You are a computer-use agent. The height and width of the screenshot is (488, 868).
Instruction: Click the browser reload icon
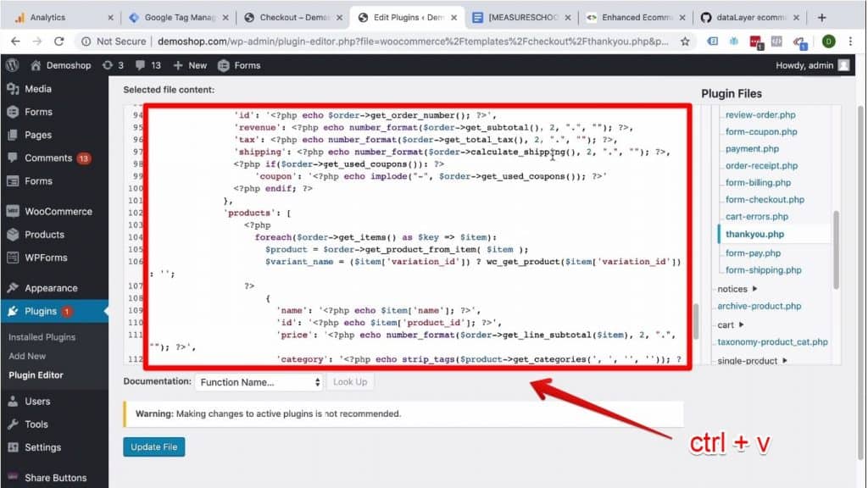[x=58, y=41]
